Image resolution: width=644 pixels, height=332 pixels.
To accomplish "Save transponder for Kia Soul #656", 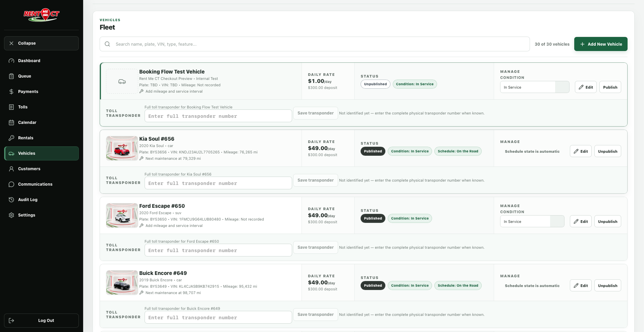I will (316, 180).
